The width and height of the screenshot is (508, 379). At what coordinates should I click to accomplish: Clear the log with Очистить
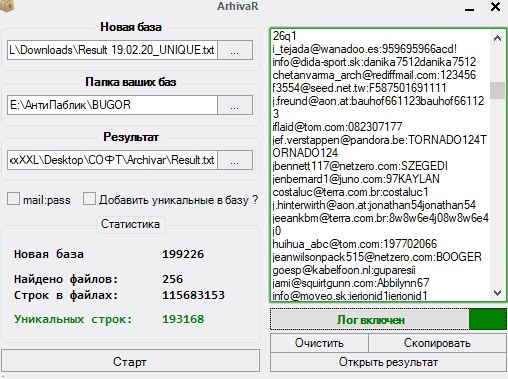point(319,343)
